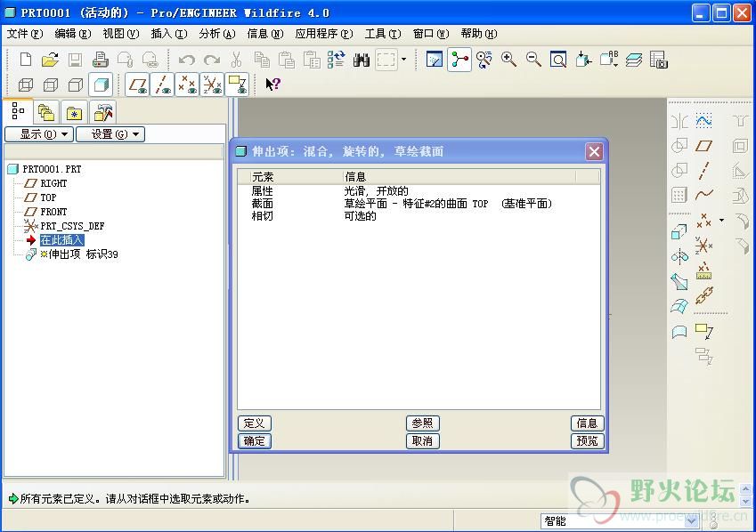Click the 信息 button

pyautogui.click(x=587, y=423)
